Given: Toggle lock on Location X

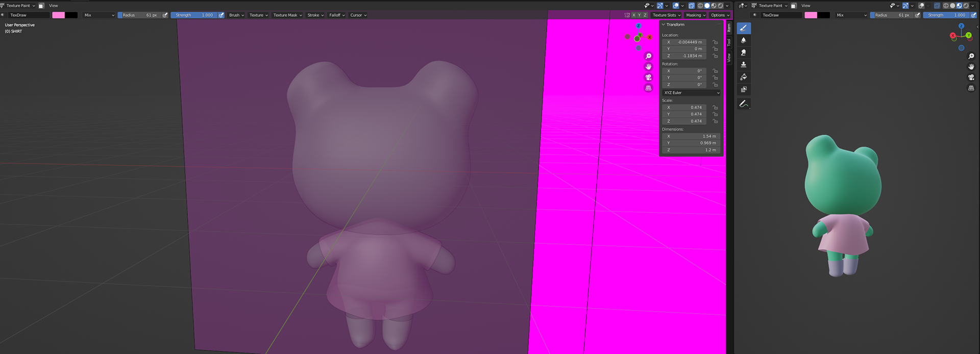Looking at the screenshot, I should [715, 42].
